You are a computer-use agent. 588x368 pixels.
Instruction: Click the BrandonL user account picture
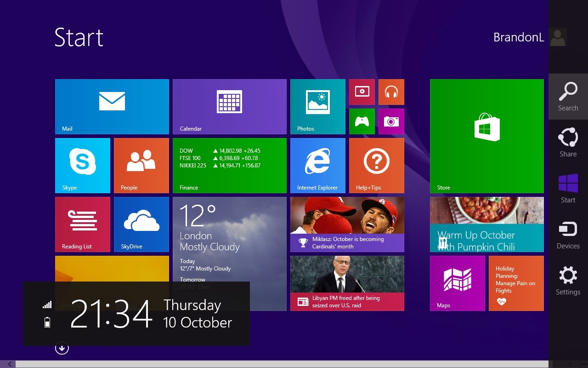point(558,37)
